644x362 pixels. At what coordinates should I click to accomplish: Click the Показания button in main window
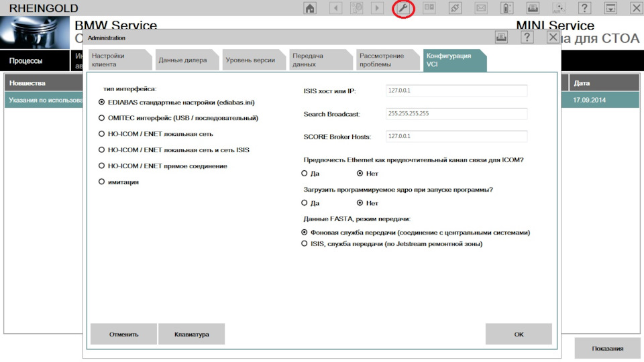[608, 349]
